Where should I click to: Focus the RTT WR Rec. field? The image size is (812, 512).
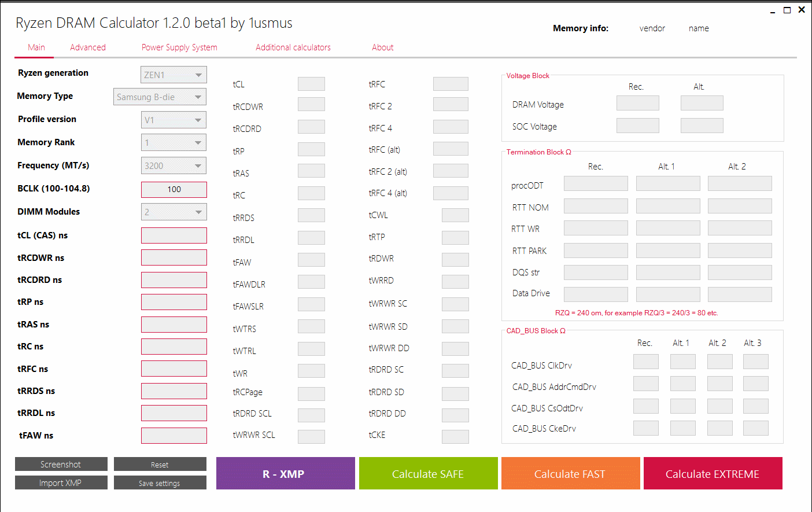coord(596,228)
